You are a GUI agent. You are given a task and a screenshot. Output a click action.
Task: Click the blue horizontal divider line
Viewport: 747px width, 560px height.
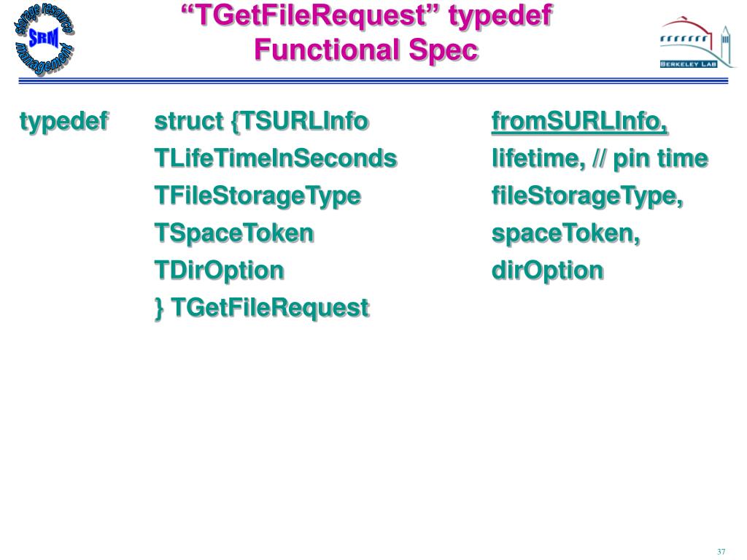[373, 81]
